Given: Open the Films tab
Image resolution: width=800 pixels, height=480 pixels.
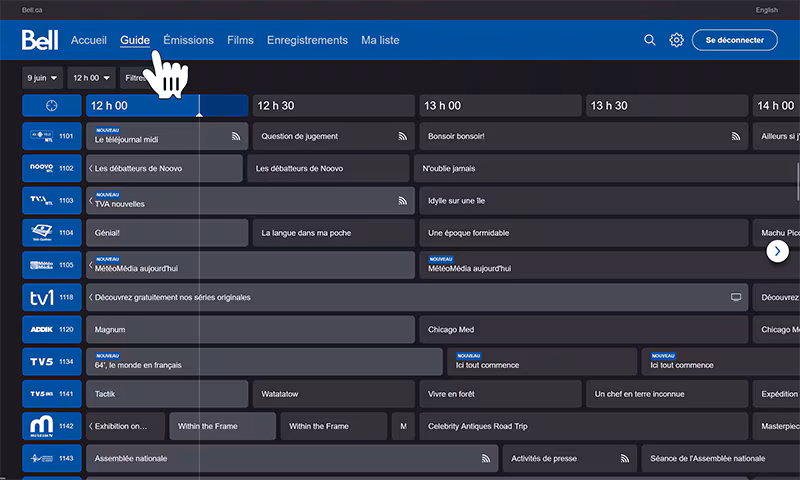Looking at the screenshot, I should pos(240,40).
